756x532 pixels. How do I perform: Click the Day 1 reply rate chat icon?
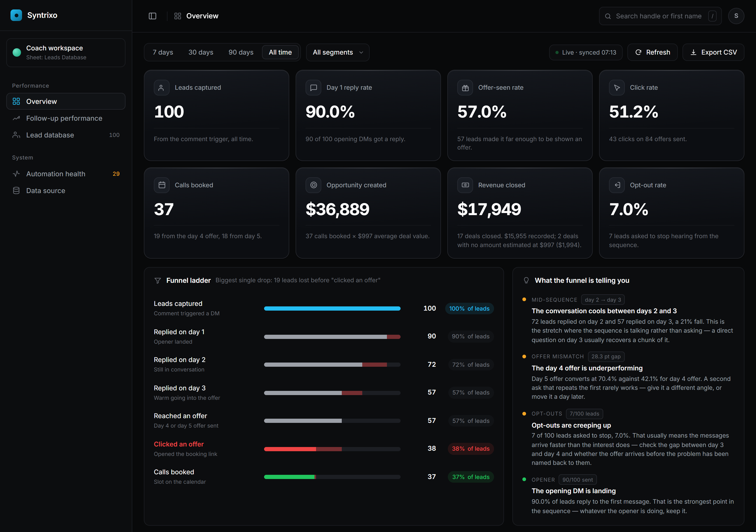pyautogui.click(x=313, y=88)
